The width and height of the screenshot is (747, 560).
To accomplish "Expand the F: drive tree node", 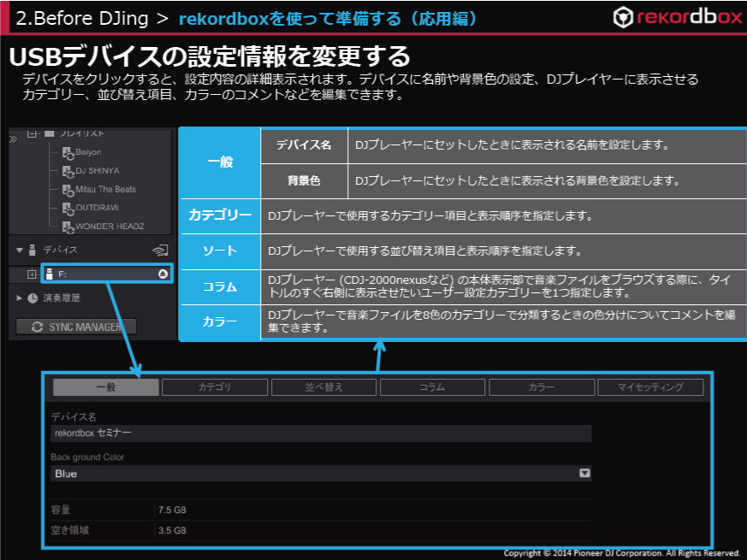I will pos(32,274).
